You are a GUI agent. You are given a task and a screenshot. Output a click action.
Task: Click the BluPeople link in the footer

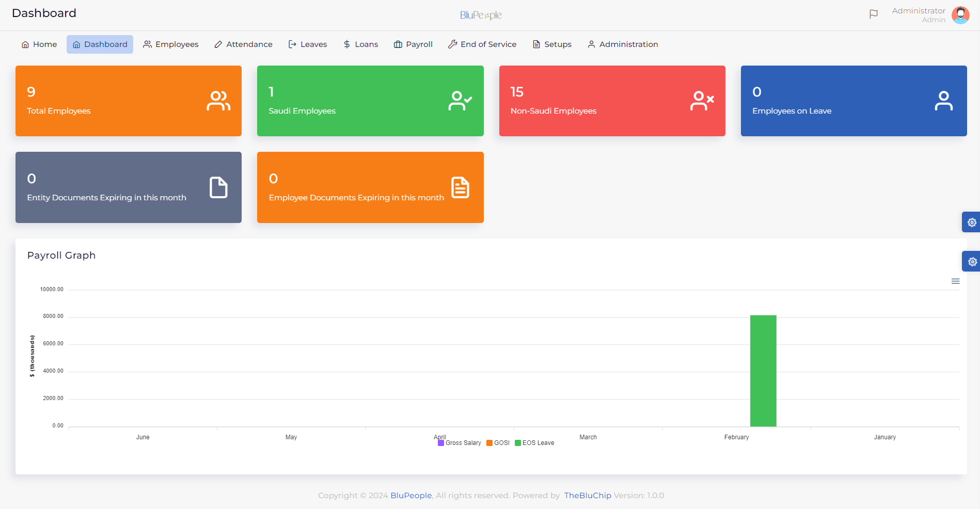(410, 495)
